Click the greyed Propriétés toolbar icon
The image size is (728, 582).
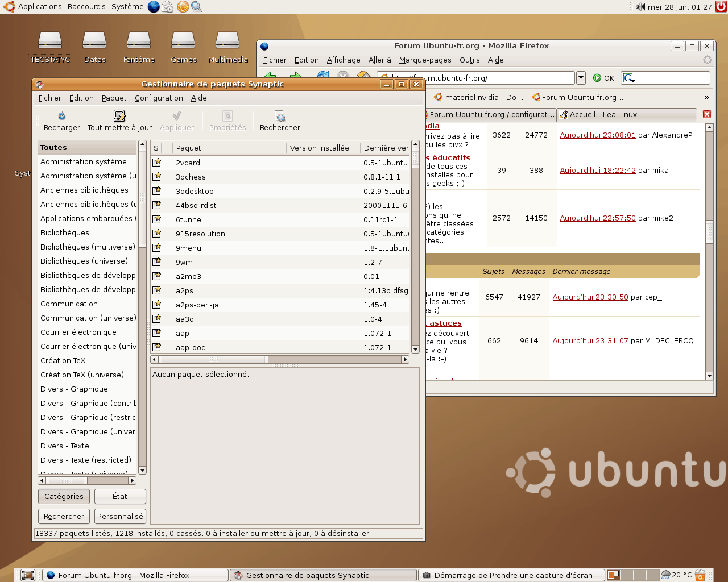227,116
